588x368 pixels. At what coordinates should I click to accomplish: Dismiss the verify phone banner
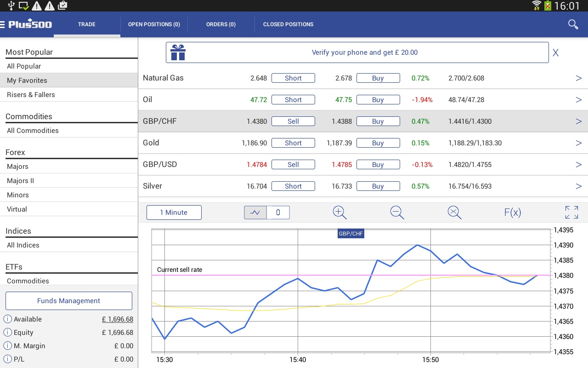pyautogui.click(x=555, y=52)
